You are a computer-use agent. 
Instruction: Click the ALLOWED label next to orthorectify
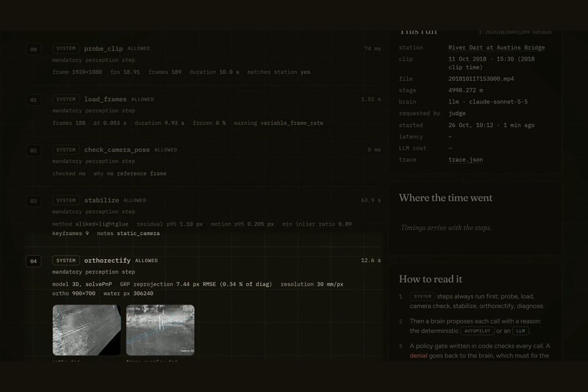(x=147, y=261)
